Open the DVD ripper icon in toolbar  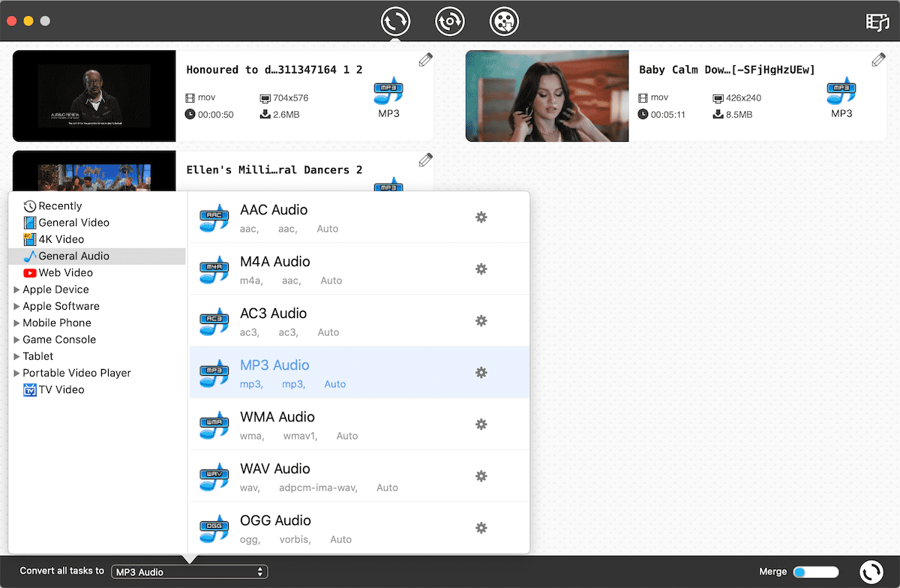[450, 21]
